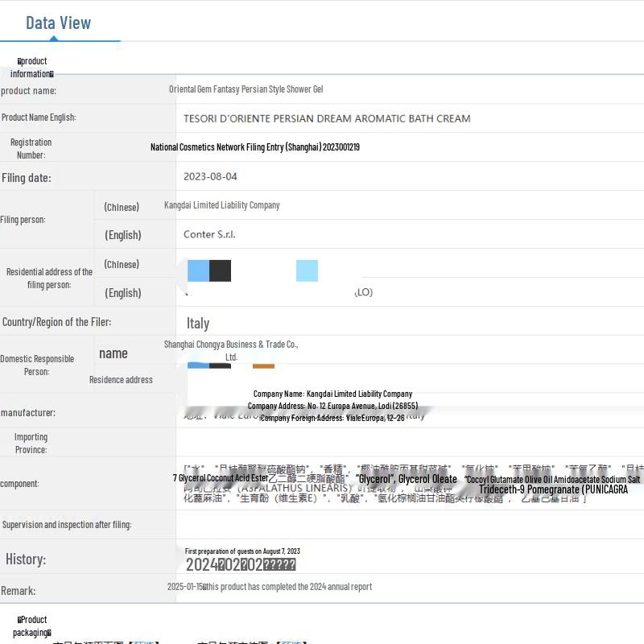Click the 'manufacturer:' label
This screenshot has height=644, width=644.
tap(28, 413)
